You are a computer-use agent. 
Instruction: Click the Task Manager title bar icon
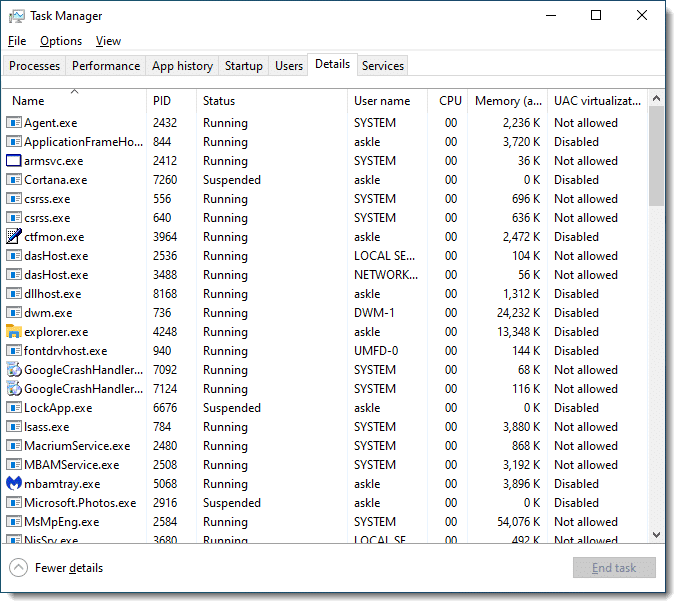point(17,17)
